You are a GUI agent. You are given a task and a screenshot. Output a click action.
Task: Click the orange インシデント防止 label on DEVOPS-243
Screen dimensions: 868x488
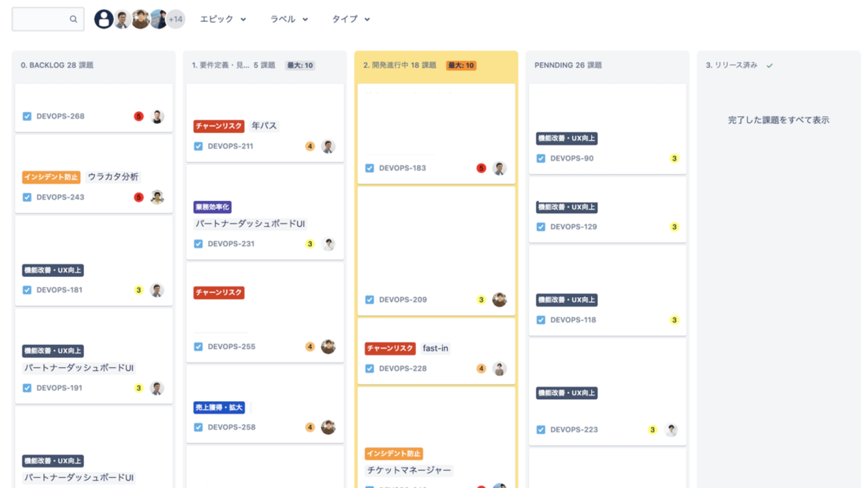coord(51,177)
